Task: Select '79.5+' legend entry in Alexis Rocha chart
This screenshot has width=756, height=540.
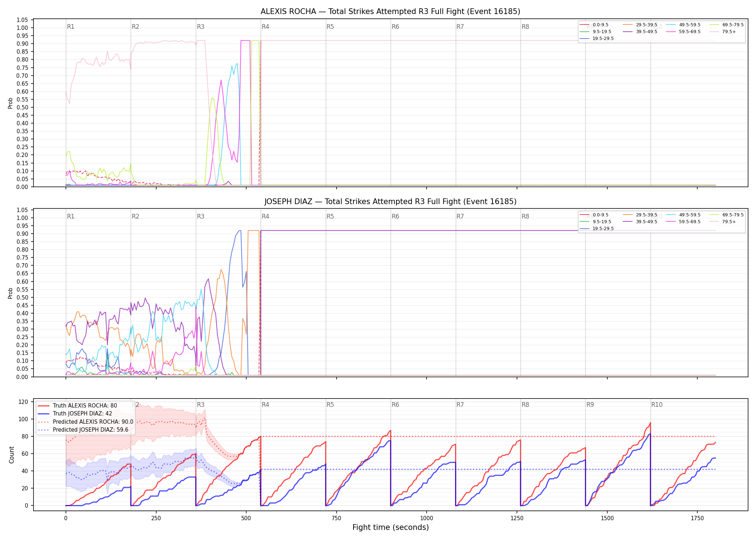Action: pos(723,32)
